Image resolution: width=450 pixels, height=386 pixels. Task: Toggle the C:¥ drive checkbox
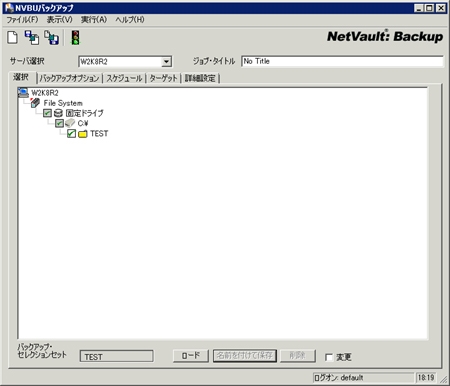tap(59, 123)
